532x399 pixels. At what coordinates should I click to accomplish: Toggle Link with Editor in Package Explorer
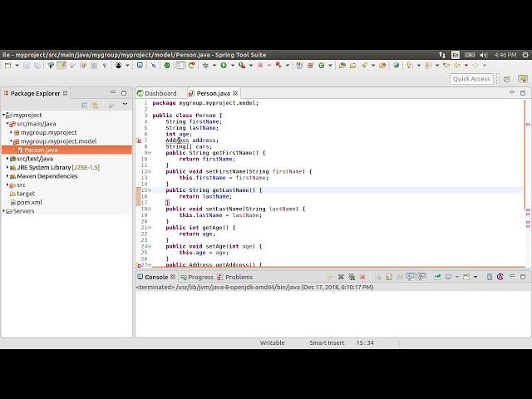[96, 106]
